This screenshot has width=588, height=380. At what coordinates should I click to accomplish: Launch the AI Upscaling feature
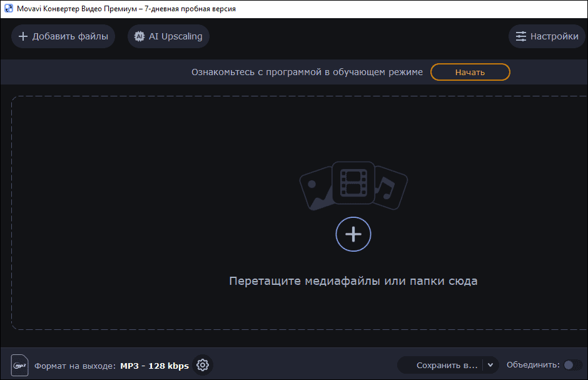168,36
